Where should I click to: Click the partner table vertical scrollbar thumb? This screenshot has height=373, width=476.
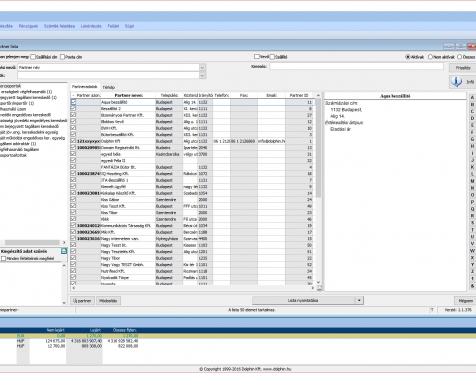coord(318,148)
